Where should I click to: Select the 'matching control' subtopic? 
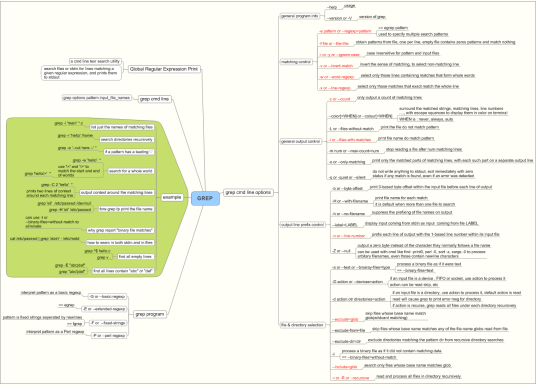pos(296,62)
